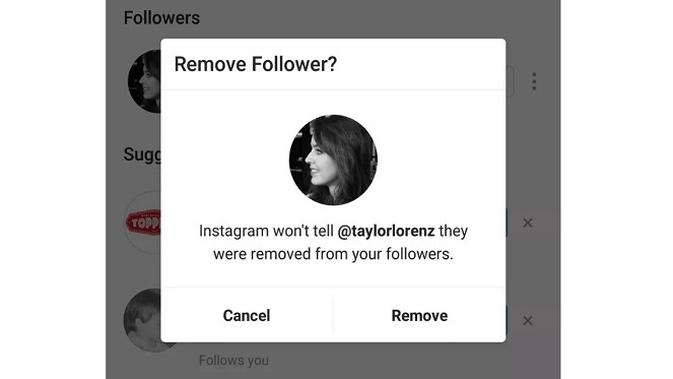Click the @taylorlorenz username in the message

pos(386,231)
